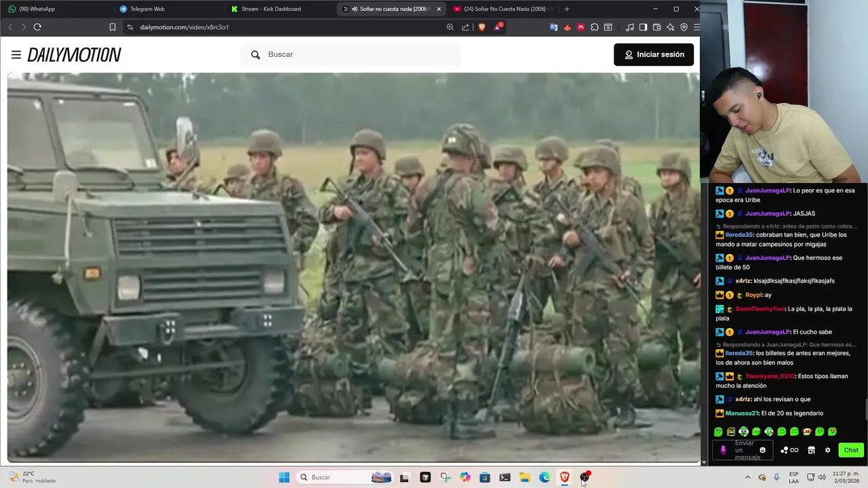Open the weather widget showing 22°C
Screen dimensions: 868x488
[x=33, y=477]
